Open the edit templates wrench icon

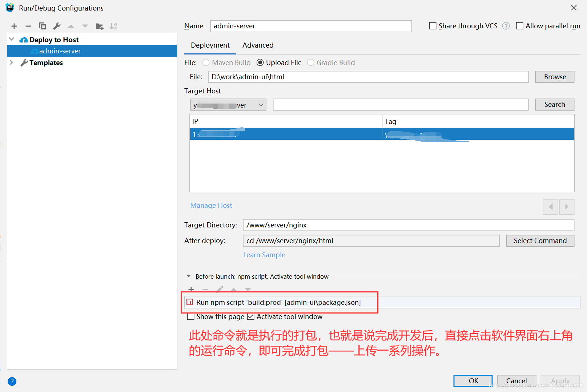pyautogui.click(x=57, y=26)
